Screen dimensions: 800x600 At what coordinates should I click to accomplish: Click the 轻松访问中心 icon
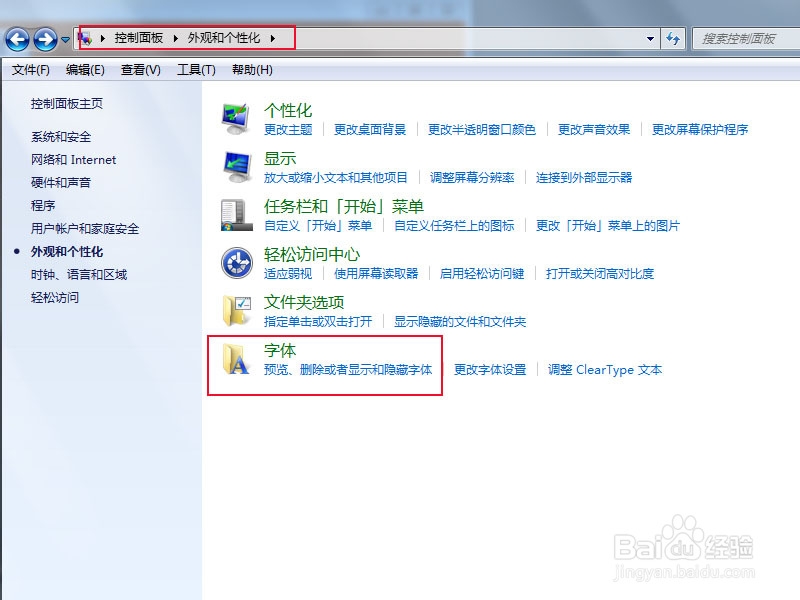(x=235, y=260)
